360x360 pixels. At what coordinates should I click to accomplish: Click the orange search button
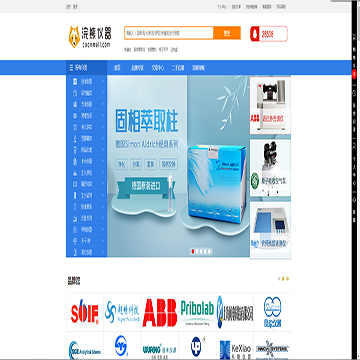[227, 33]
